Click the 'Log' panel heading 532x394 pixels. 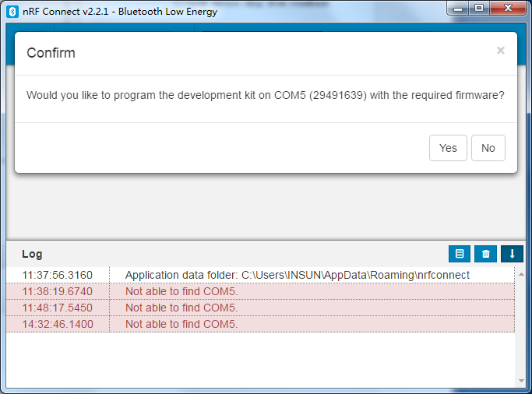click(x=32, y=254)
